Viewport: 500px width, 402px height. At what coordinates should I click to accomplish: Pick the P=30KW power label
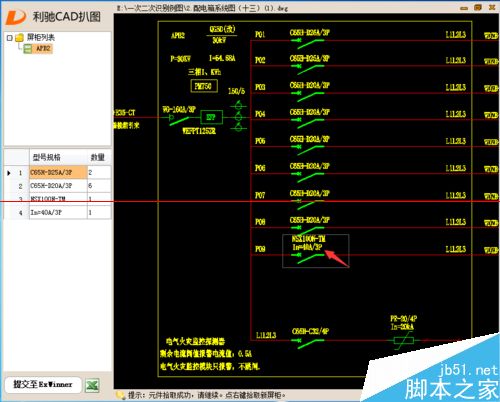[x=180, y=59]
